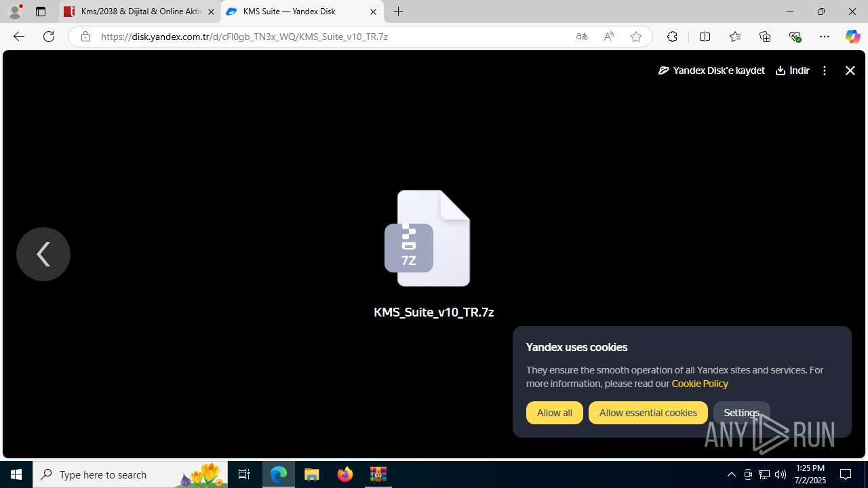
Task: View site information lock icon
Action: tap(85, 37)
